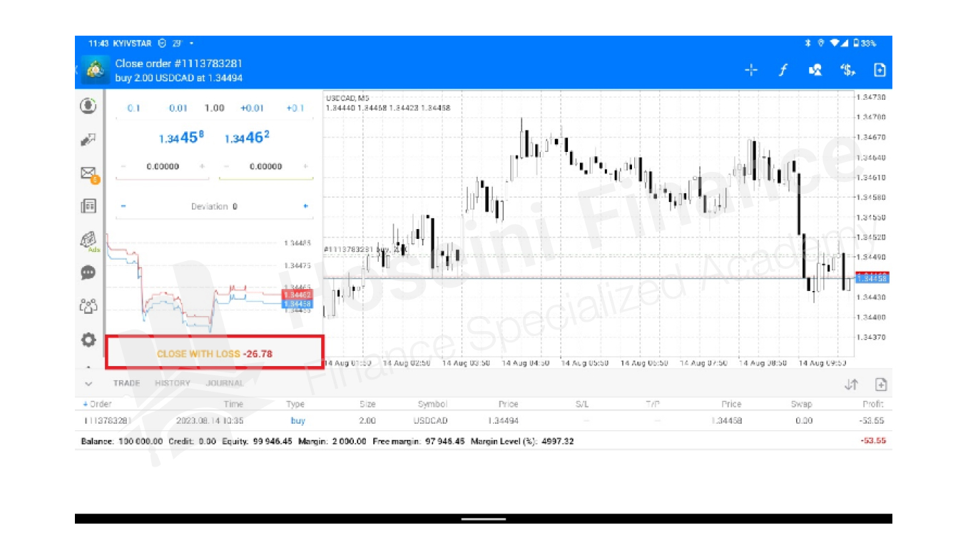The image size is (968, 560).
Task: Open the trade arrows sidebar icon
Action: (x=88, y=140)
